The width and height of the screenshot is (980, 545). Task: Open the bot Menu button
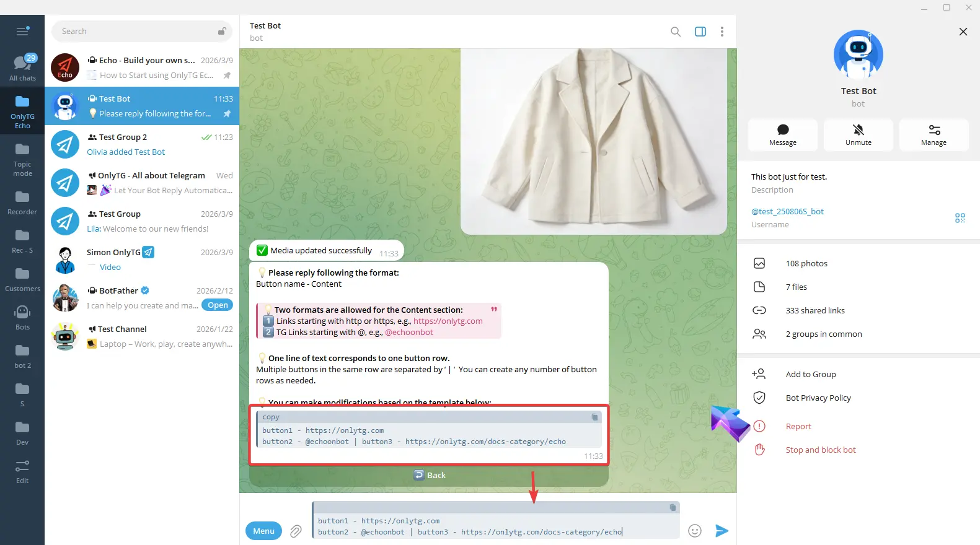pyautogui.click(x=263, y=531)
